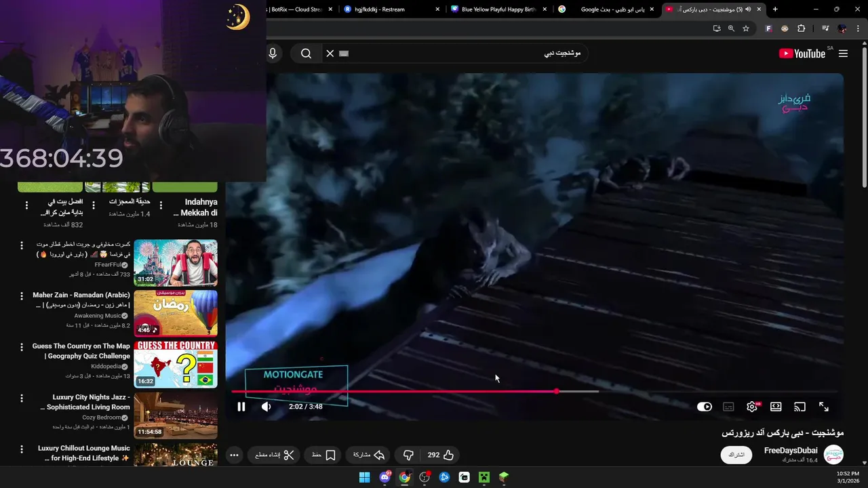The width and height of the screenshot is (868, 488).
Task: Open Chrome from taskbar
Action: tap(404, 477)
